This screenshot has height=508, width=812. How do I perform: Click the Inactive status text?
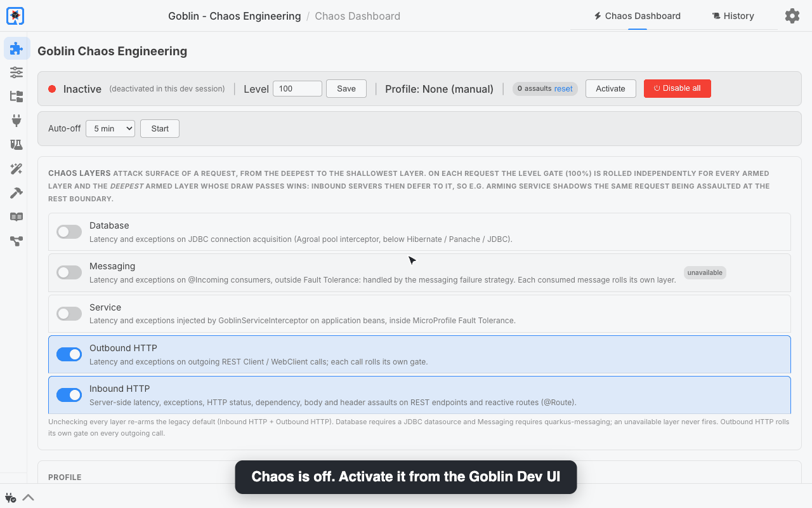coord(82,89)
